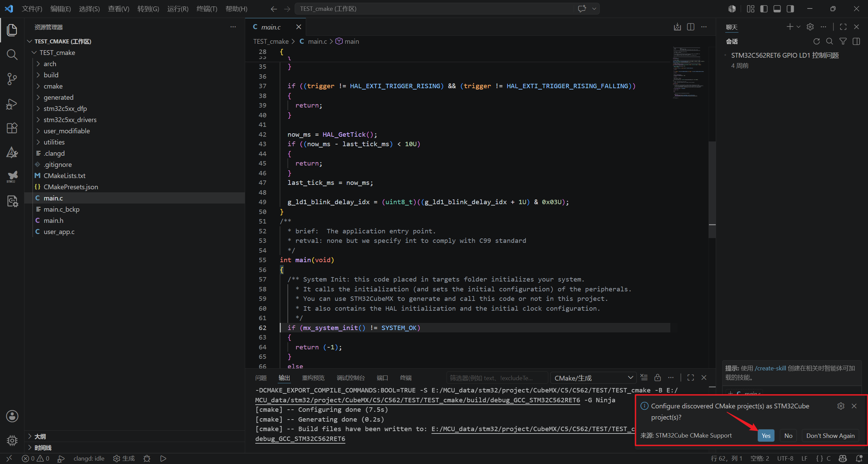Toggle the secondary sidebar layout button
This screenshot has width=868, height=464.
790,9
